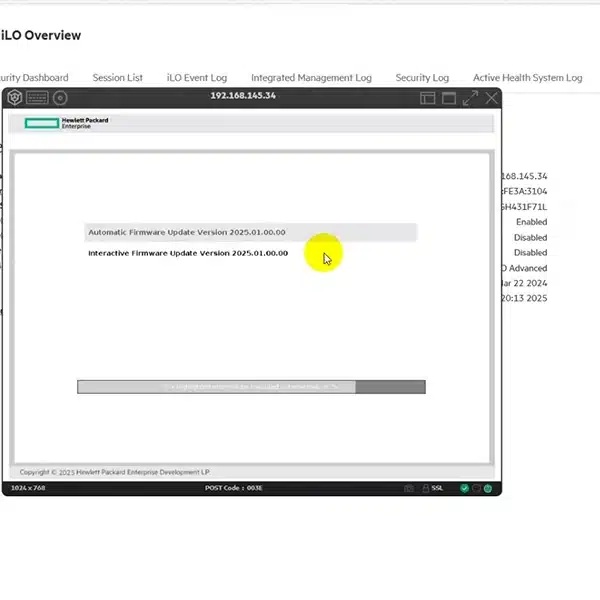The width and height of the screenshot is (600, 600).
Task: Click the boot countdown progress bar
Action: pyautogui.click(x=251, y=386)
